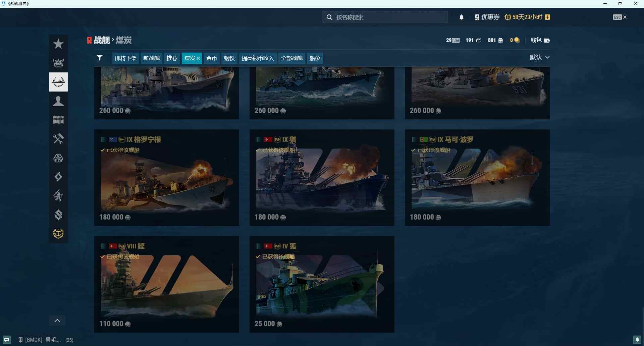Click the 29 currency balance

[x=452, y=40]
